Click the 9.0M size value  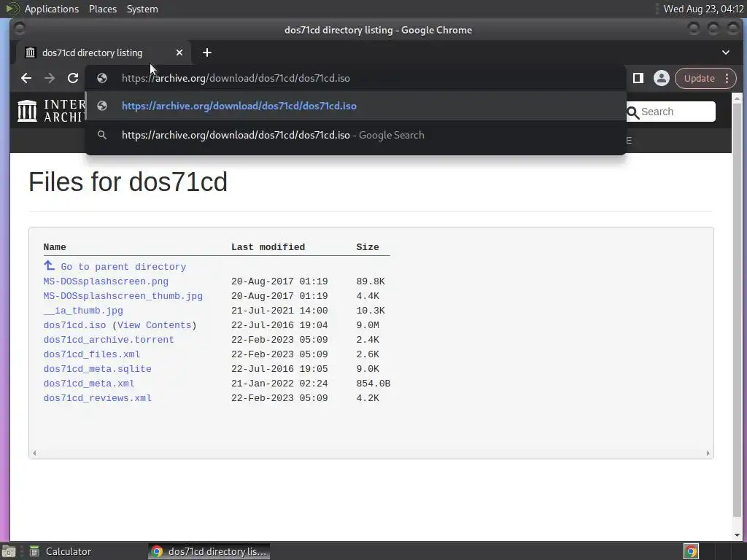tap(368, 325)
